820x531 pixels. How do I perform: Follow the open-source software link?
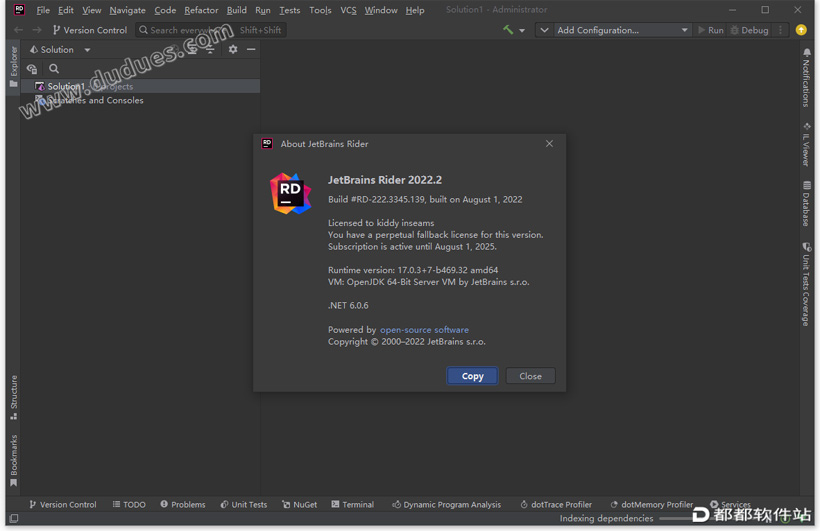(424, 330)
